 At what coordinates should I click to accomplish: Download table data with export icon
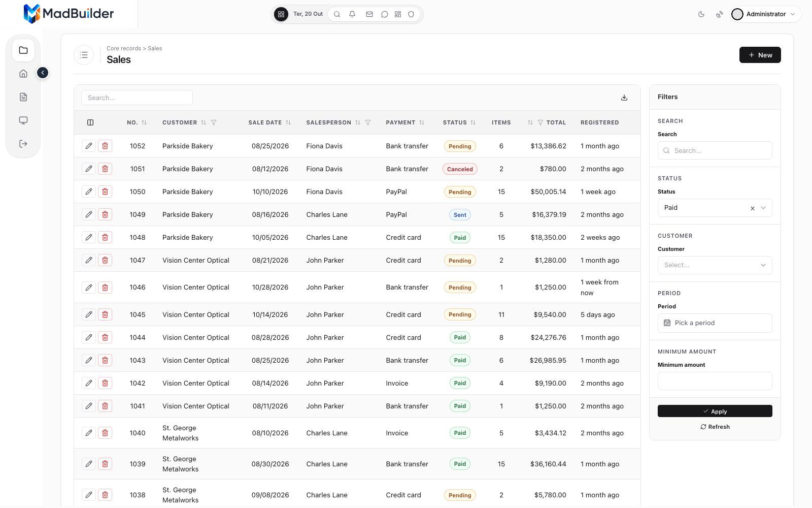[x=624, y=98]
